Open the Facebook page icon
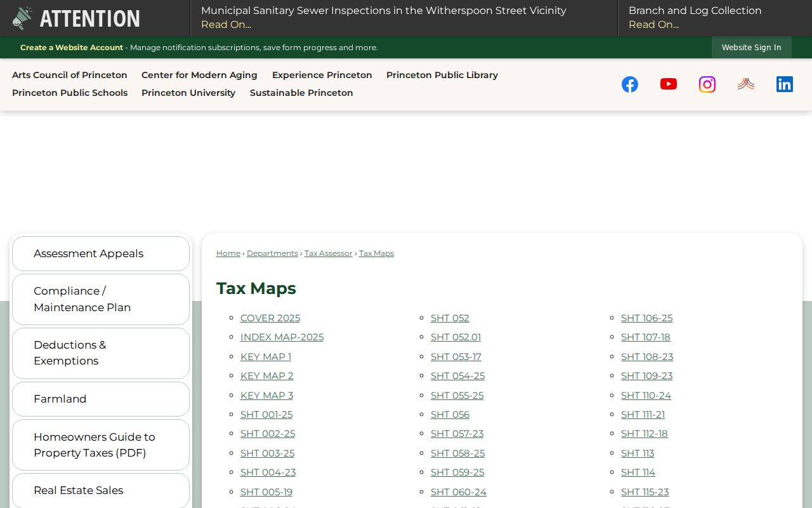The image size is (812, 508). point(630,84)
